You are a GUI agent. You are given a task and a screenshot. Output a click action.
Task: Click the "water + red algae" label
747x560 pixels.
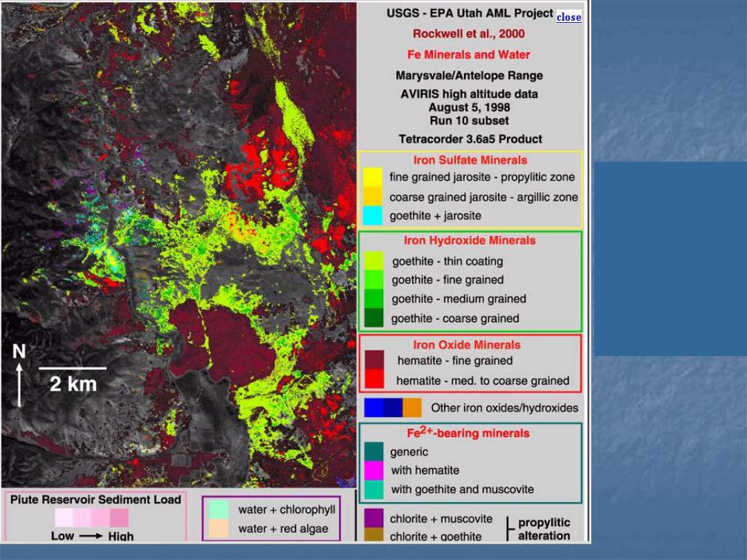click(x=283, y=529)
